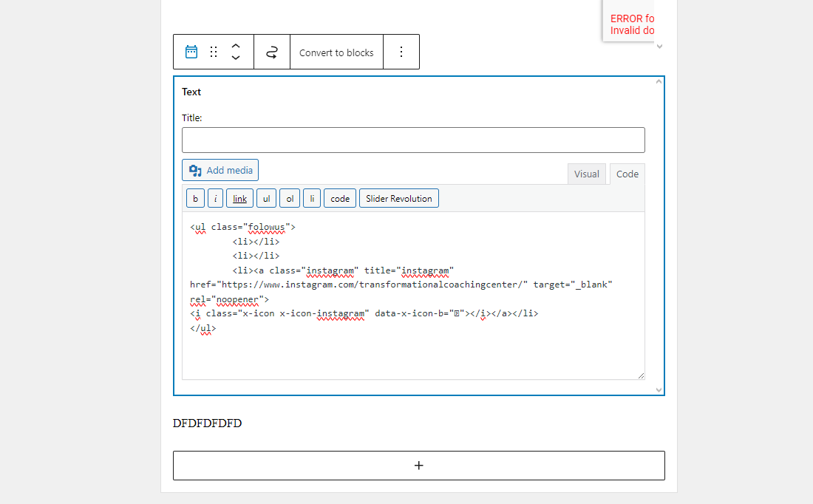Click the ul class="folowus" line
813x504 pixels.
(x=242, y=227)
